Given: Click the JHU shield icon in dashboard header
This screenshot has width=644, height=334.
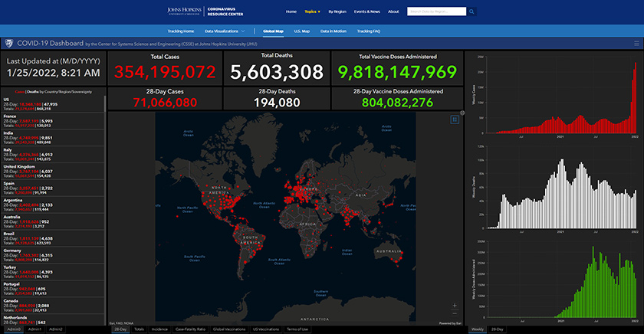Looking at the screenshot, I should pos(8,44).
